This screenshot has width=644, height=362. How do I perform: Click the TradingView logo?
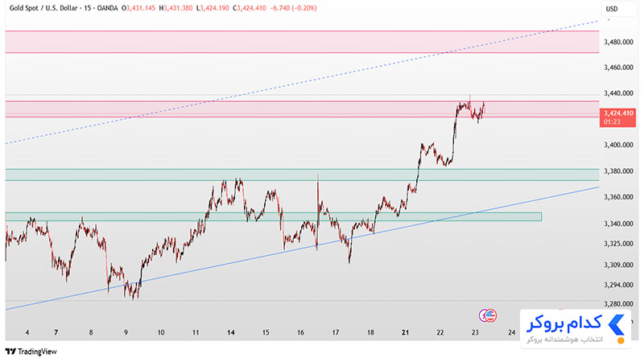coord(31,352)
